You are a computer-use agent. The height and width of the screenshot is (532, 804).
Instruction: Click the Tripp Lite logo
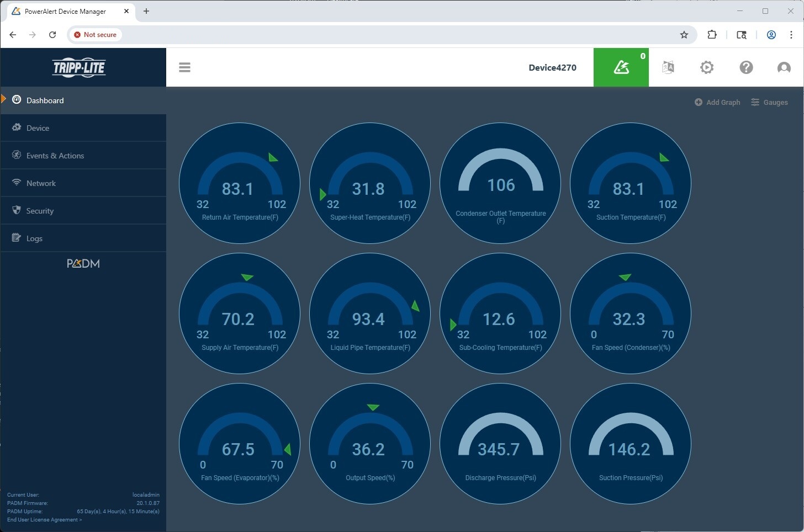click(x=79, y=68)
